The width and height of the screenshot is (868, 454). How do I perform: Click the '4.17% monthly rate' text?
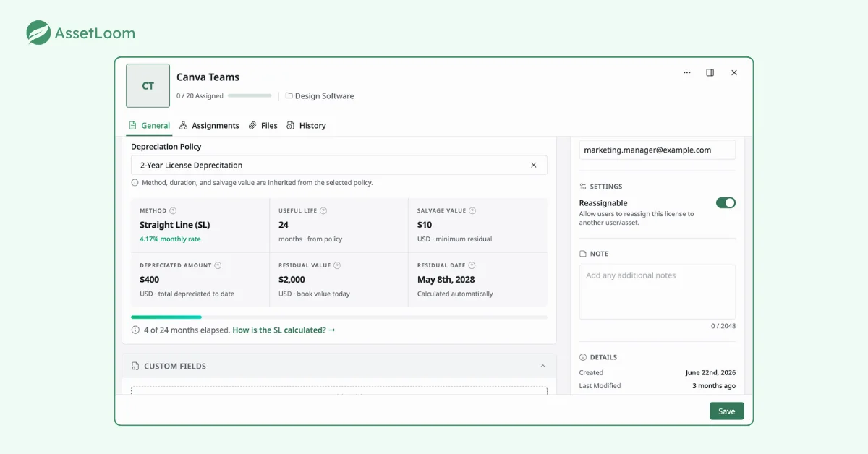pos(170,239)
